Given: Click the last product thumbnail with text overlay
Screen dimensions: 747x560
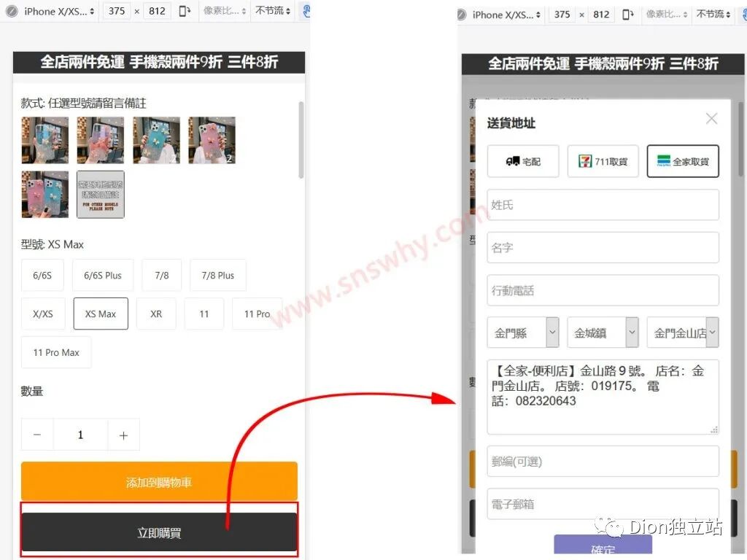Looking at the screenshot, I should tap(100, 194).
